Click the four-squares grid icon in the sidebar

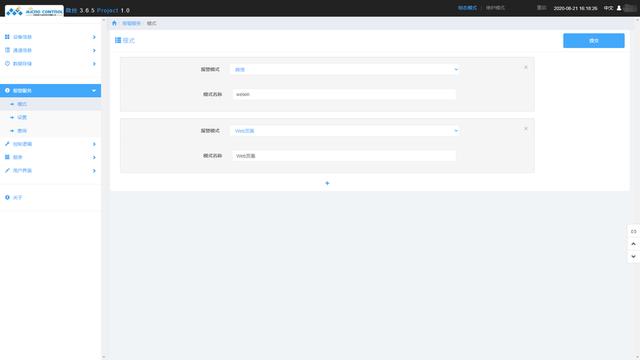[x=7, y=37]
